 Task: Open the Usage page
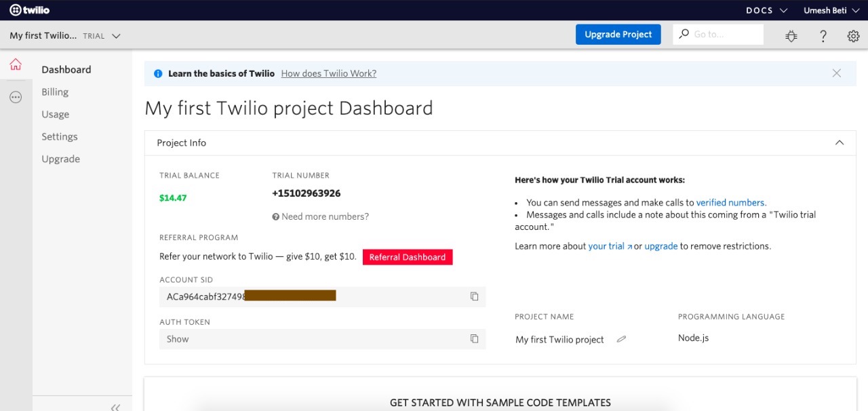pos(55,114)
